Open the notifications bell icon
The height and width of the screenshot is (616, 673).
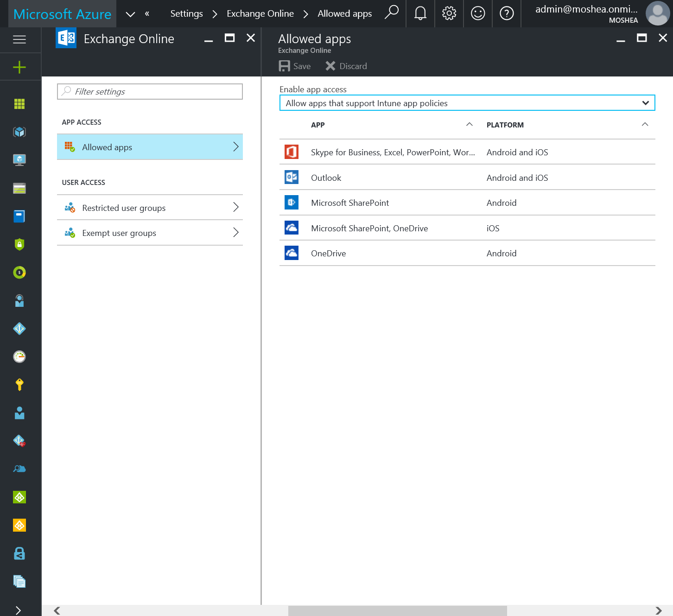pyautogui.click(x=420, y=13)
